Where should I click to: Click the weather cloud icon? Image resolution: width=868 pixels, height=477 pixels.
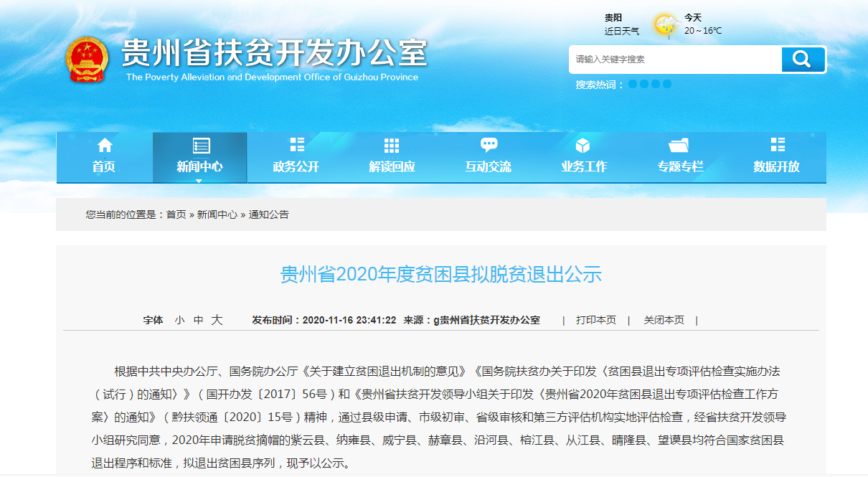(664, 25)
